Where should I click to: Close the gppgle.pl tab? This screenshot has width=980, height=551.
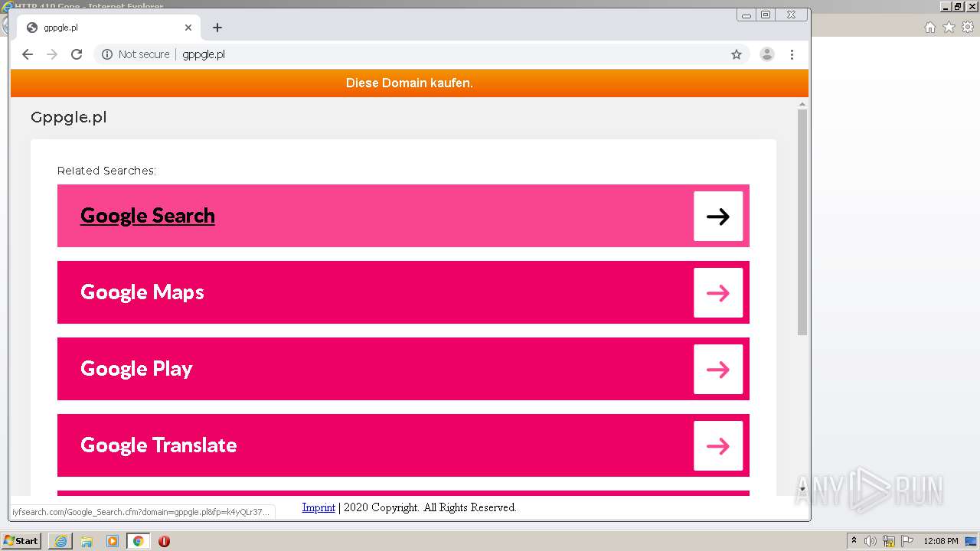[188, 28]
